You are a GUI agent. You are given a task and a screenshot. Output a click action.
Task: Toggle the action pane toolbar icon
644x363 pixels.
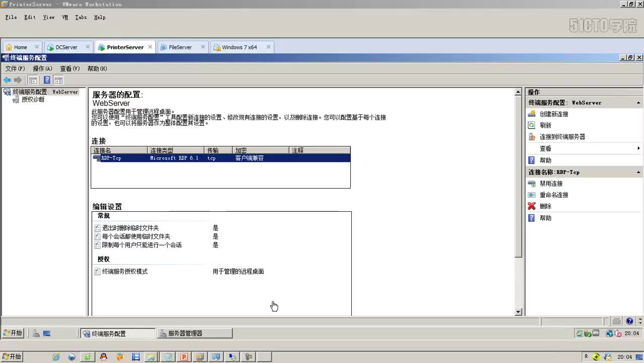58,80
